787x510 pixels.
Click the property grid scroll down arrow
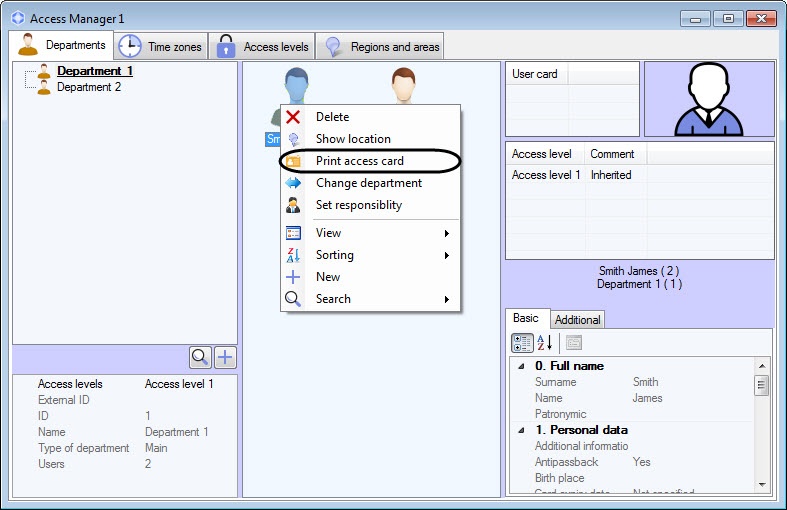pyautogui.click(x=762, y=485)
